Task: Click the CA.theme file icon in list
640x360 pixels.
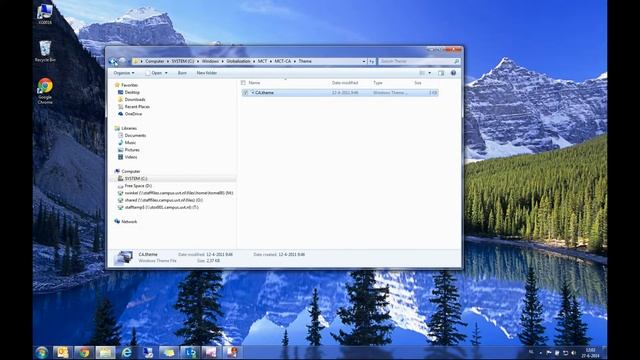Action: [252, 93]
